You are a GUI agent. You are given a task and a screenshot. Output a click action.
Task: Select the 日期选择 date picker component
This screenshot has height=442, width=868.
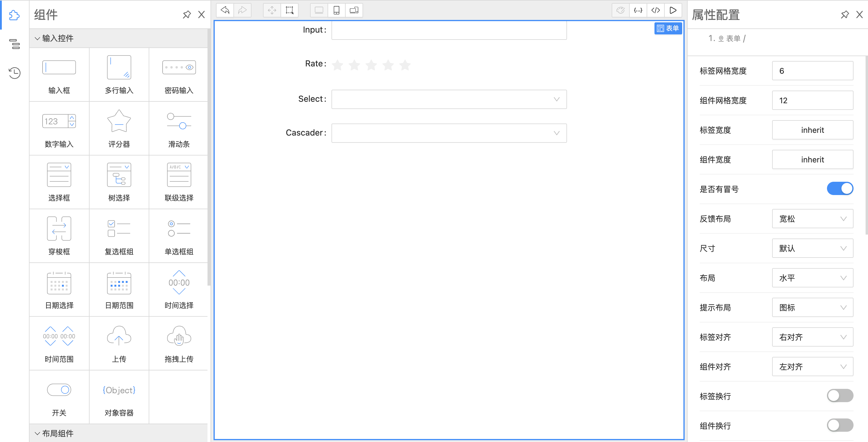click(59, 290)
